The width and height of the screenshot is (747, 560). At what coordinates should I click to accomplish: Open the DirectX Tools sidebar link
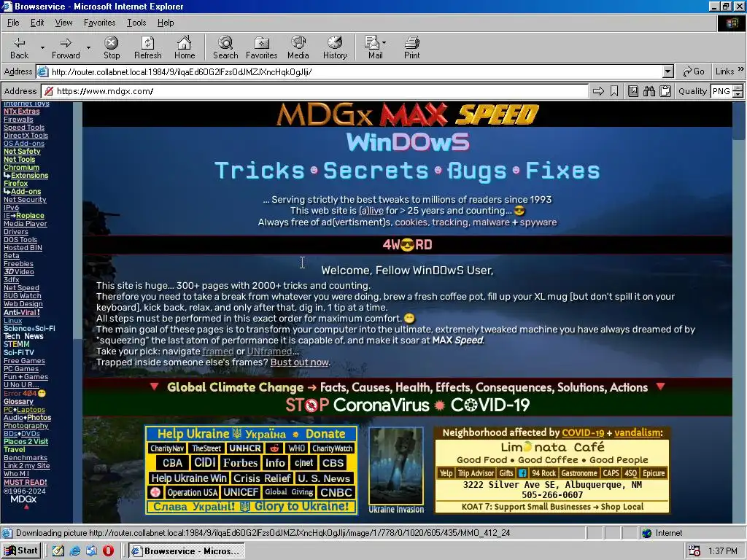[26, 136]
